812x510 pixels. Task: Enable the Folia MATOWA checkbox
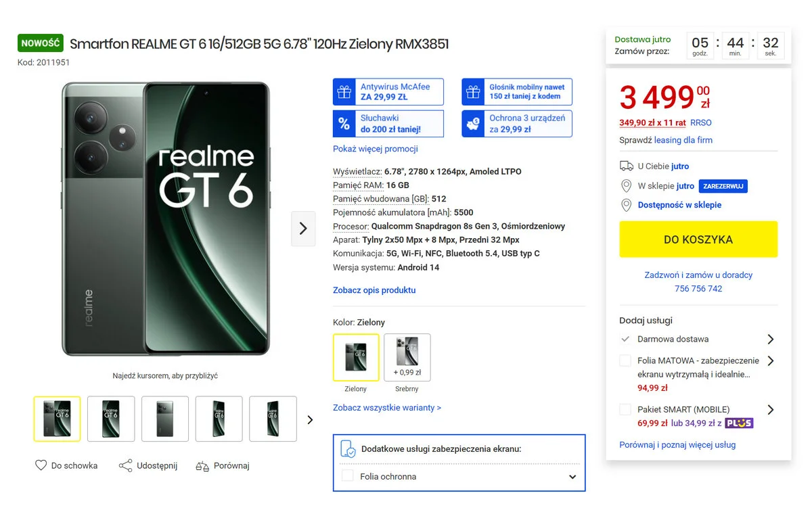tap(625, 361)
